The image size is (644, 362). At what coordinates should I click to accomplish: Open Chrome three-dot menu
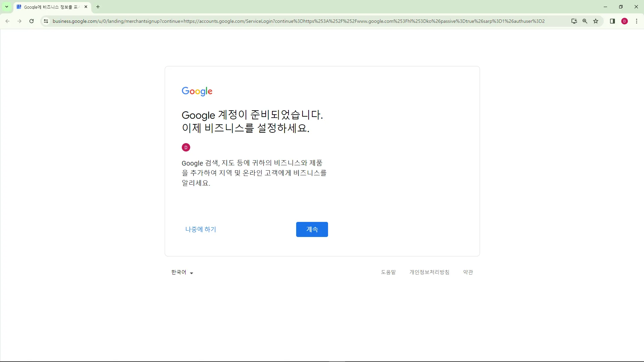(637, 21)
